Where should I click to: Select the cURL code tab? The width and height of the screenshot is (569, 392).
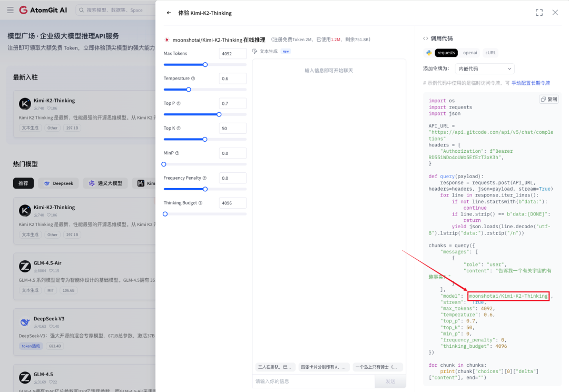(x=490, y=53)
